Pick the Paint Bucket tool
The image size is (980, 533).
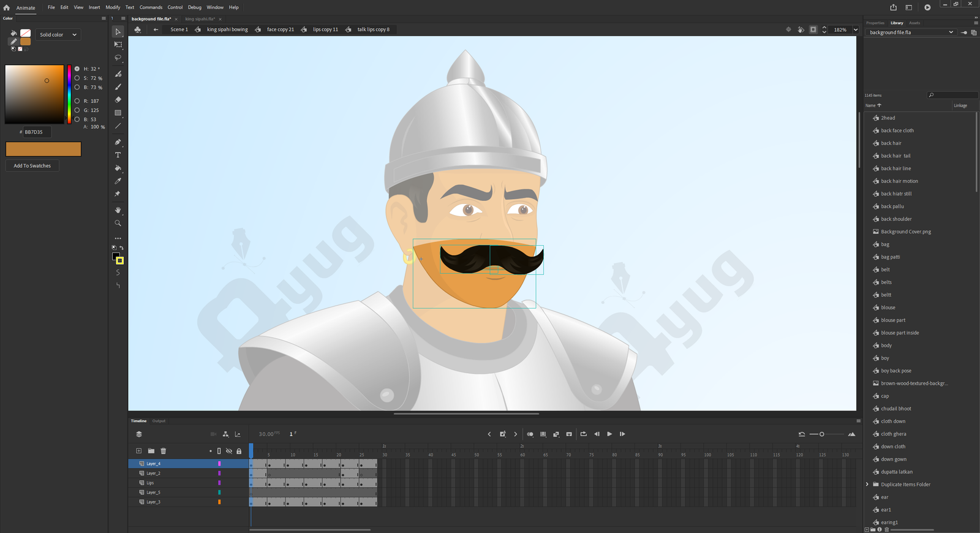(x=118, y=168)
